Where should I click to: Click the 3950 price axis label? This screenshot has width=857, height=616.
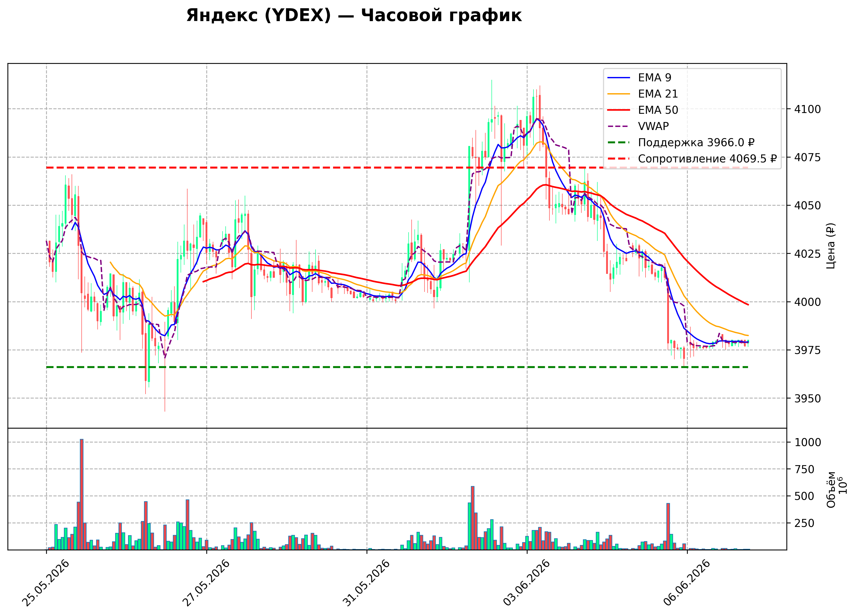click(x=808, y=398)
